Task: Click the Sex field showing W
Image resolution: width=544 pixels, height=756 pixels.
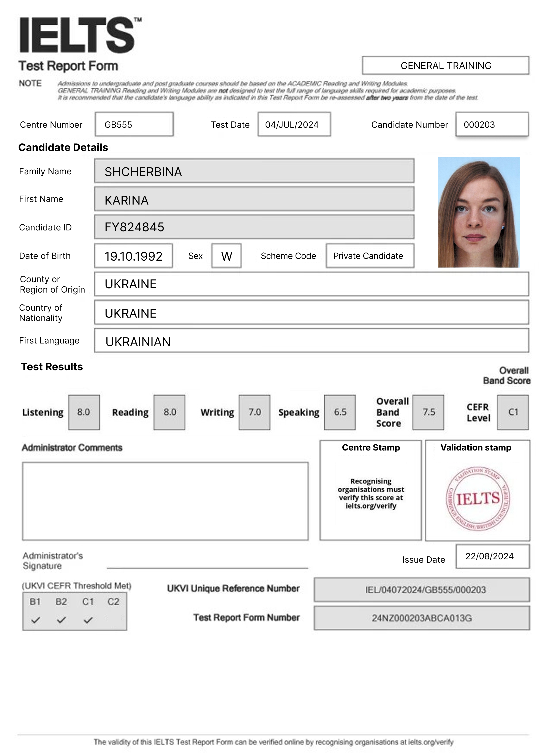Action: click(226, 256)
